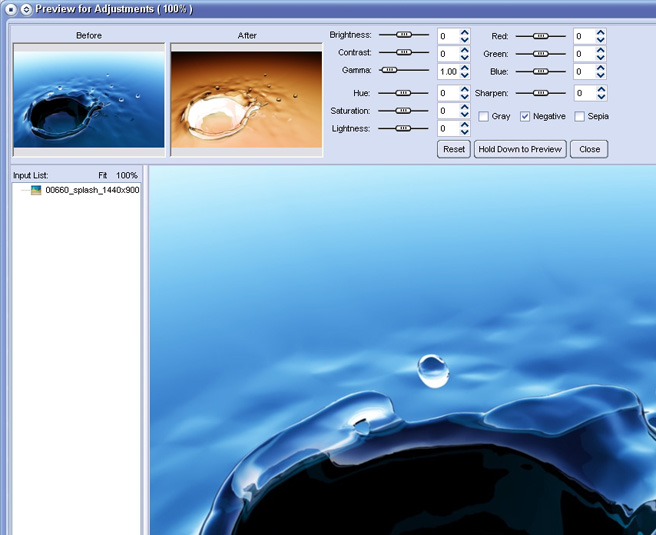Screen dimensions: 656x535
Task: Decrease Red with the down arrow
Action: pyautogui.click(x=601, y=40)
